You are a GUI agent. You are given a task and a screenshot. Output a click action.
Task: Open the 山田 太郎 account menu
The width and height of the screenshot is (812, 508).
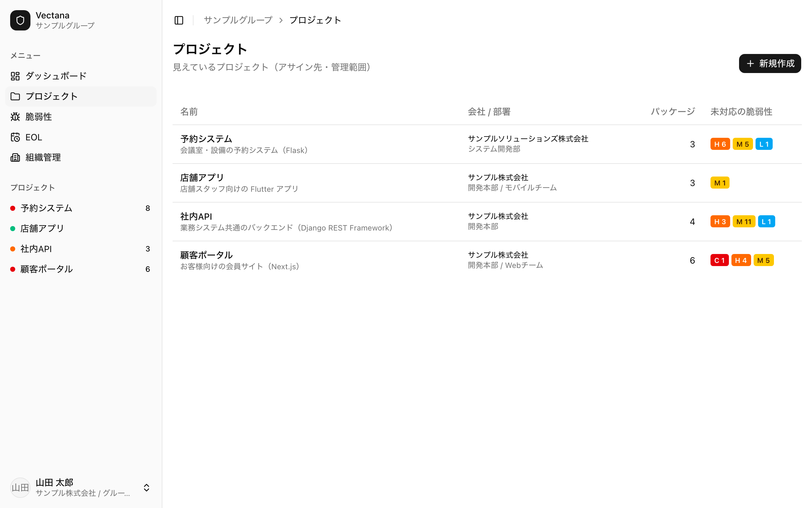pos(81,487)
